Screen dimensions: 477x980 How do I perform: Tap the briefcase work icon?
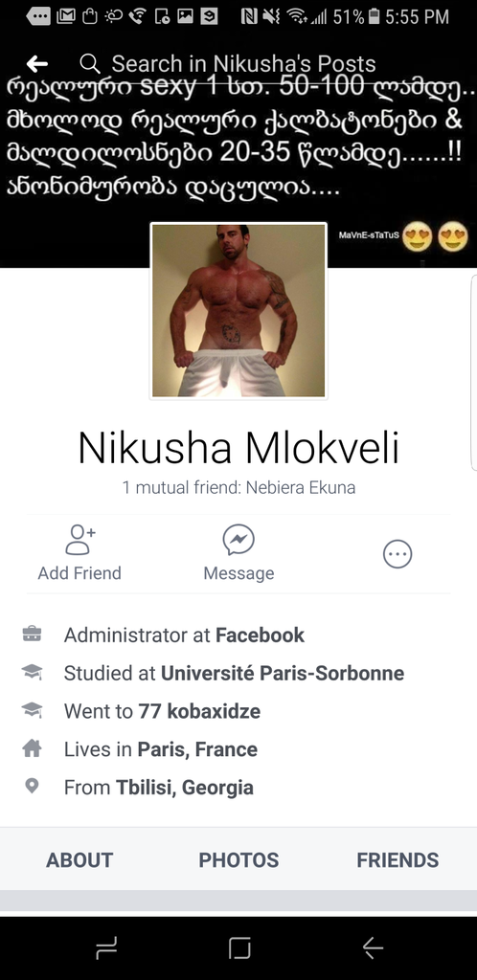click(x=32, y=634)
